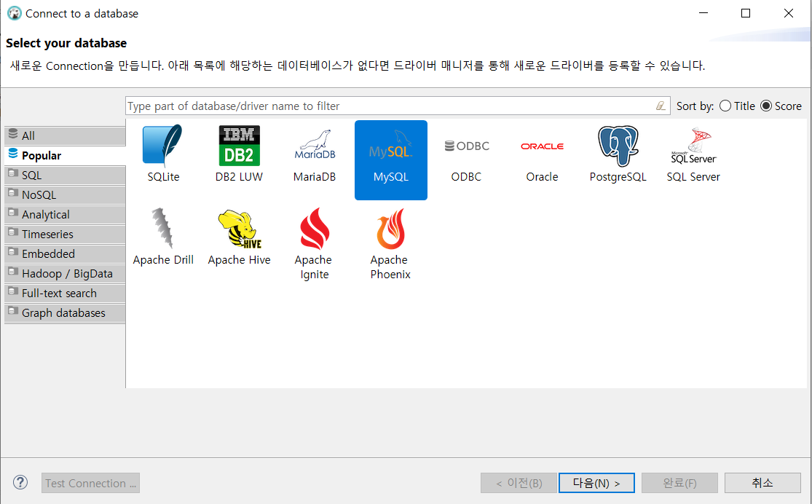Pick the MariaDB seal icon
This screenshot has height=504, width=812.
[315, 145]
